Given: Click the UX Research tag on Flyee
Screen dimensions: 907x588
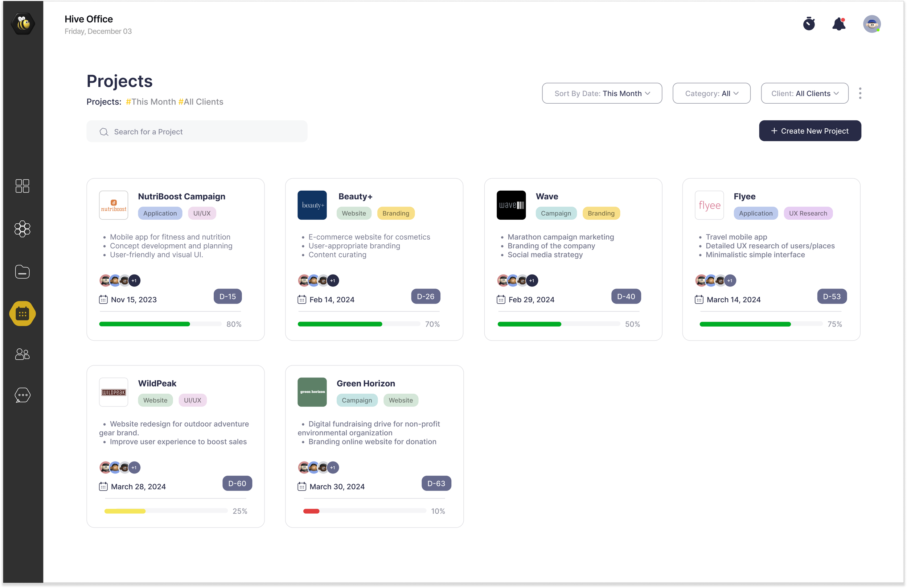Looking at the screenshot, I should tap(808, 213).
